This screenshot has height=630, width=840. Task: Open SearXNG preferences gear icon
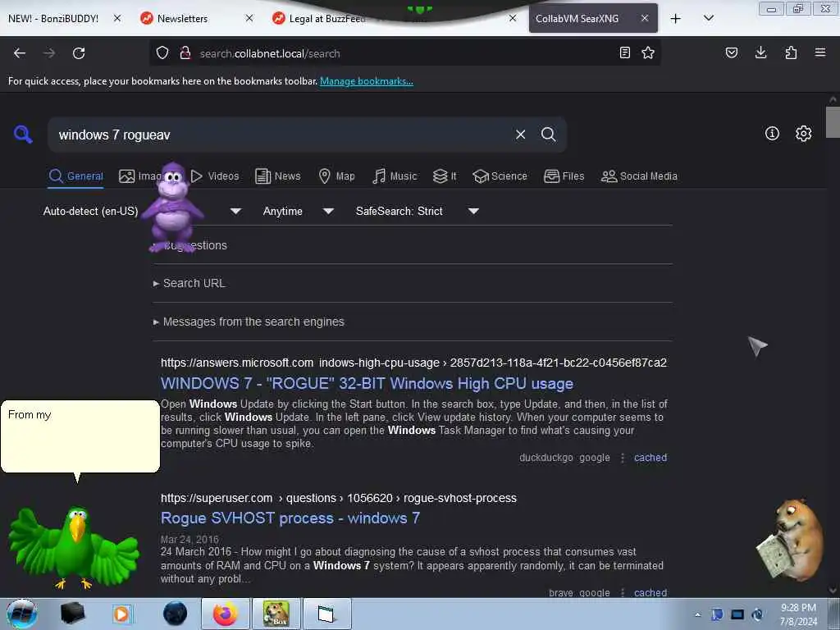coord(804,134)
